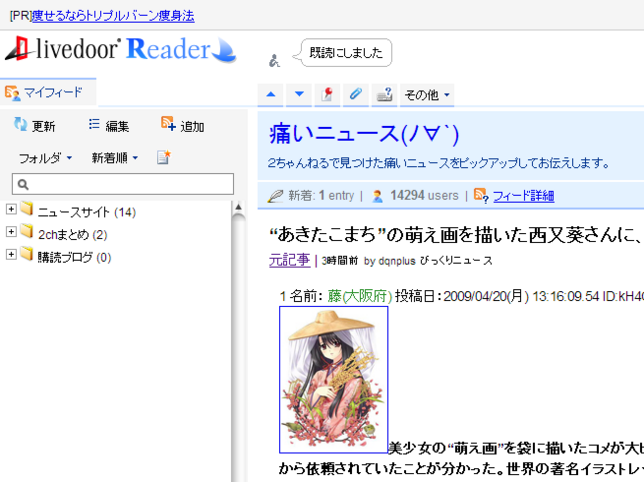The image size is (644, 482).
Task: Expand the 2chまとめ folder
Action: pyautogui.click(x=11, y=232)
